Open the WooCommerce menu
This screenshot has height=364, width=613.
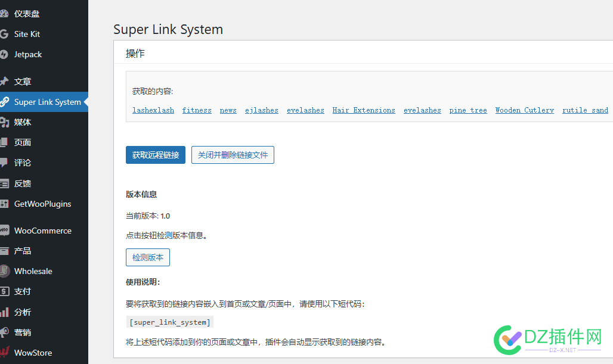(x=44, y=231)
